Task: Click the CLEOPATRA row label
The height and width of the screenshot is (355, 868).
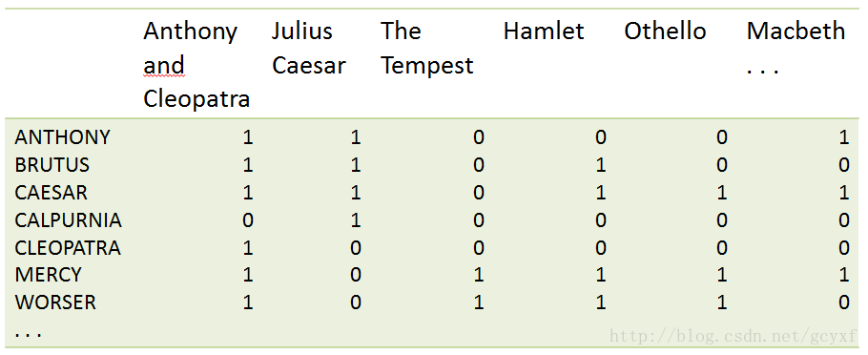Action: click(x=68, y=247)
